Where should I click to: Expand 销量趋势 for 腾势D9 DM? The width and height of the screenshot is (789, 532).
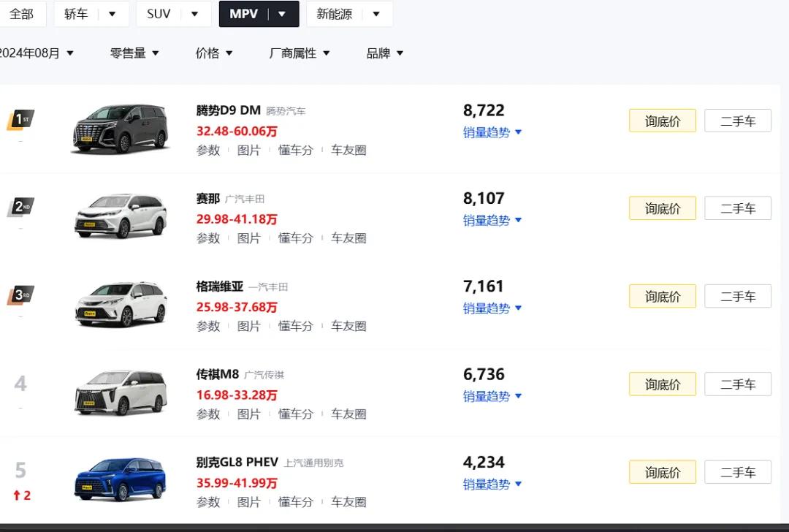click(492, 132)
